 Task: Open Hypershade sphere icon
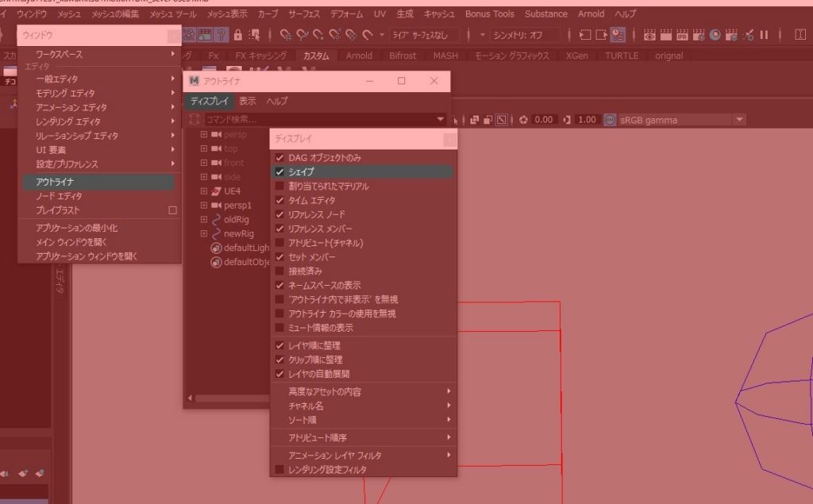715,35
